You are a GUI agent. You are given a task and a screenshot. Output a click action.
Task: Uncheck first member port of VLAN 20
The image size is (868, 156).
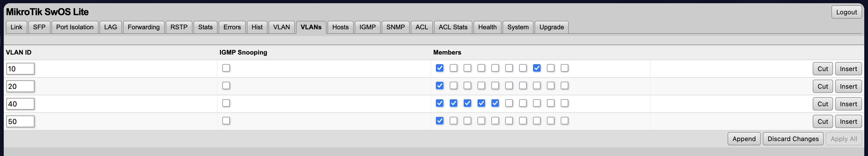439,86
